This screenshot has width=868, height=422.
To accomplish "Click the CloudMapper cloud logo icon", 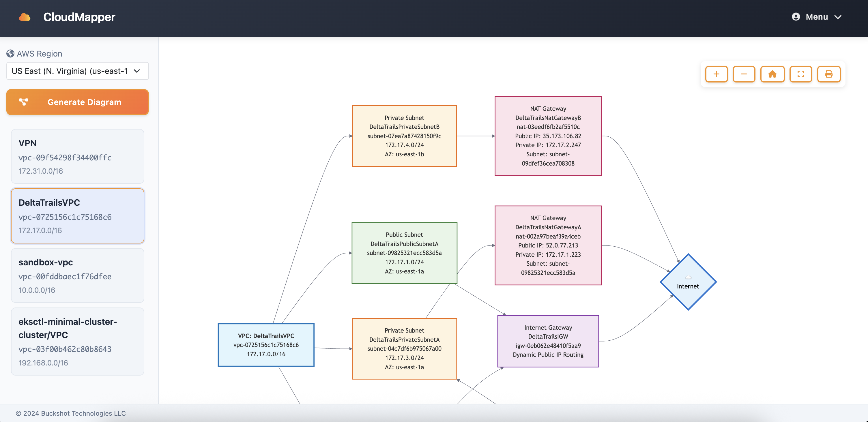I will 25,17.
